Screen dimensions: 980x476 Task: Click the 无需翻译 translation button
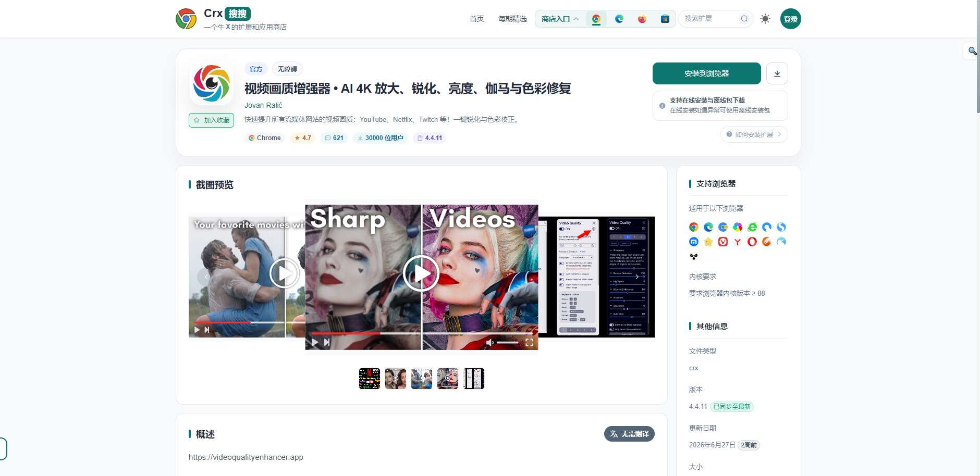[x=629, y=434]
